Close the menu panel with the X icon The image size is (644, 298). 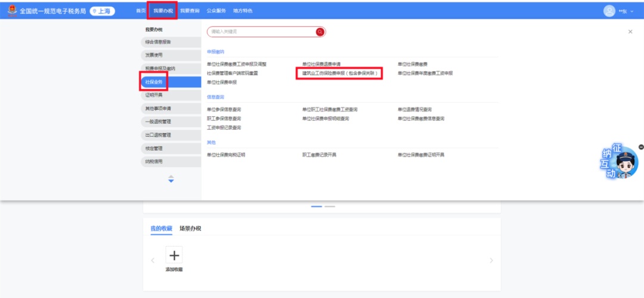pos(630,32)
